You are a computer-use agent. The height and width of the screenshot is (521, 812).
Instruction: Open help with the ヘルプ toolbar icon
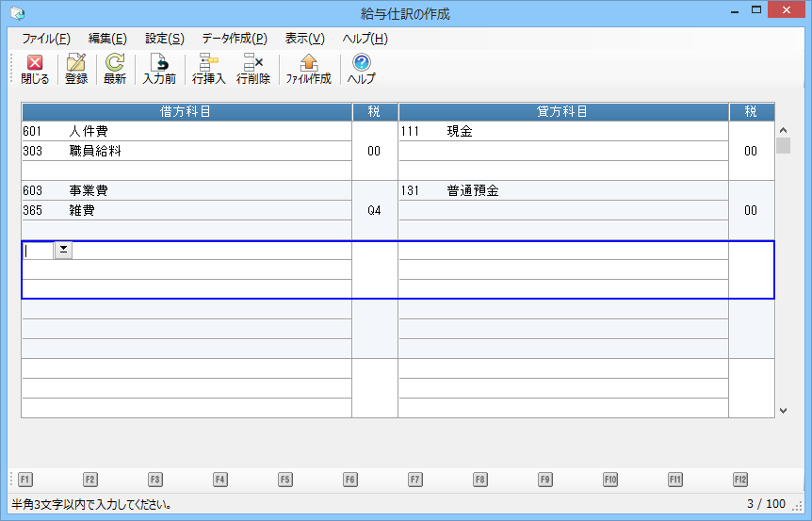361,69
